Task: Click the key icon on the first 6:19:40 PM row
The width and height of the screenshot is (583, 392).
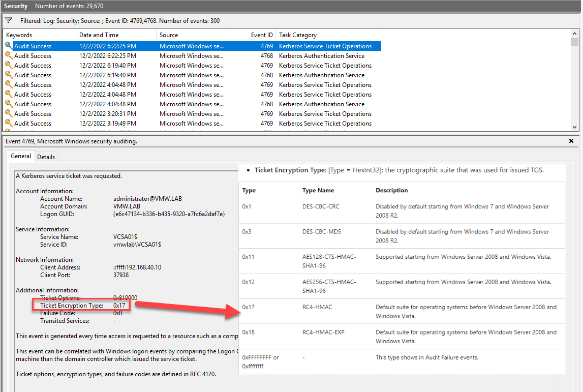Action: pos(10,65)
